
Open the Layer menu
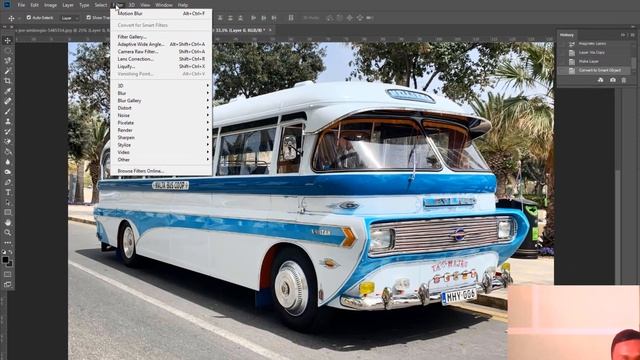pyautogui.click(x=68, y=5)
